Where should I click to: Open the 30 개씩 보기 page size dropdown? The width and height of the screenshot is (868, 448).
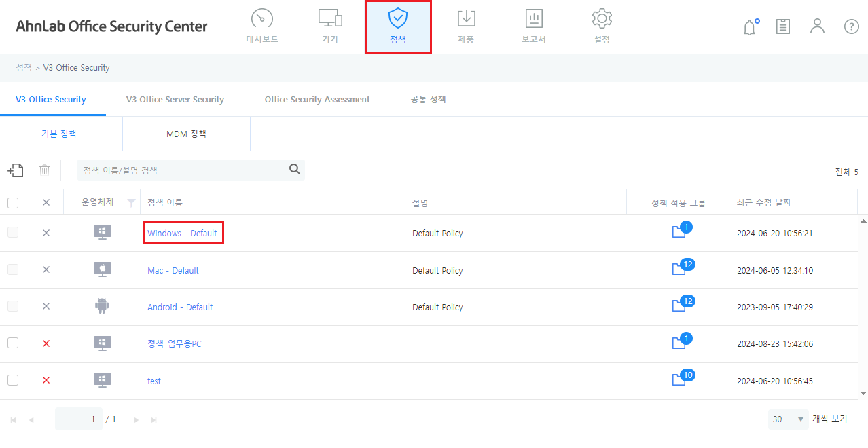[x=788, y=419]
